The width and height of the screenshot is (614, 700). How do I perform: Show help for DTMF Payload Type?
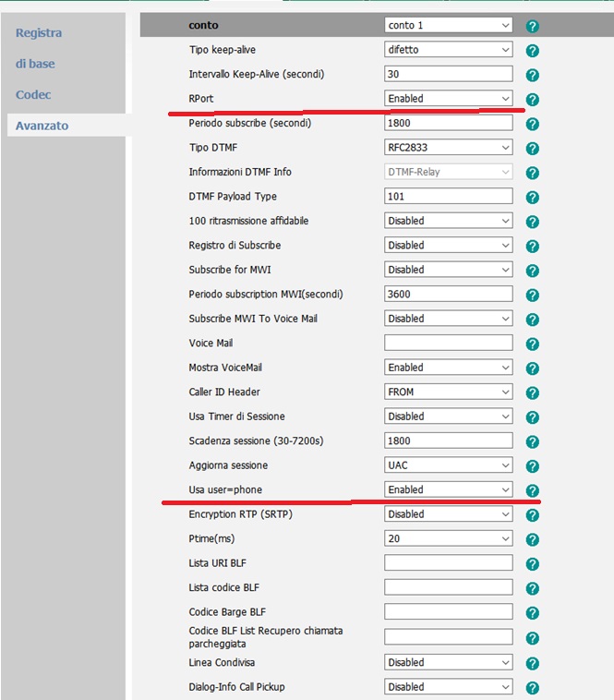point(532,198)
